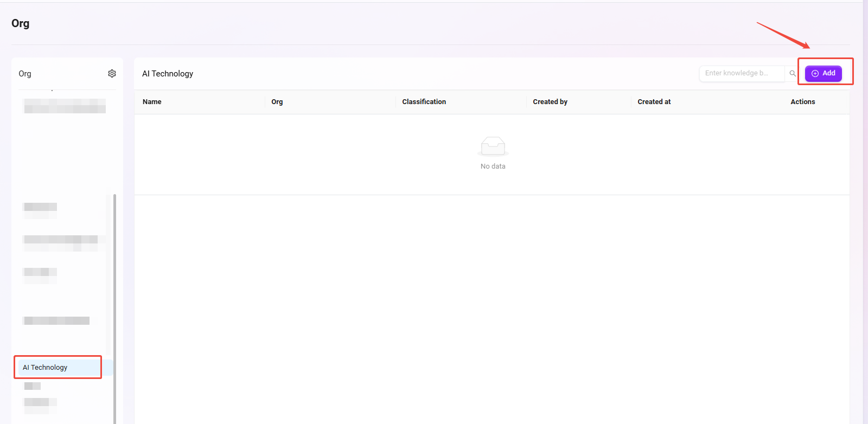Image resolution: width=868 pixels, height=424 pixels.
Task: Open Org settings via the gear icon
Action: coord(112,73)
